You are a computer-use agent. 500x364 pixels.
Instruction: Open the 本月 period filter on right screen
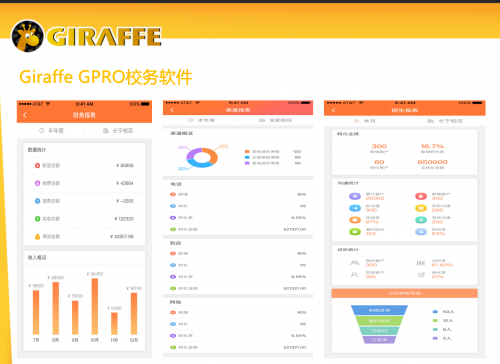click(365, 121)
